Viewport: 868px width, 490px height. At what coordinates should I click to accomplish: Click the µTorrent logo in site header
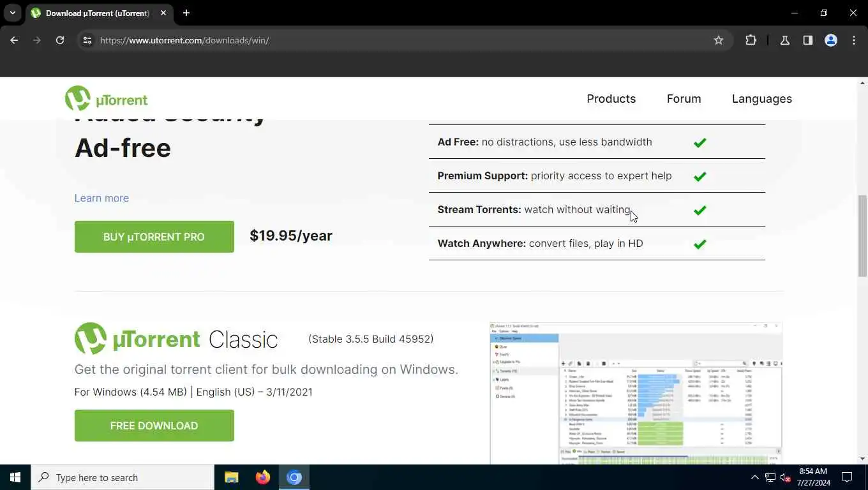(x=106, y=99)
